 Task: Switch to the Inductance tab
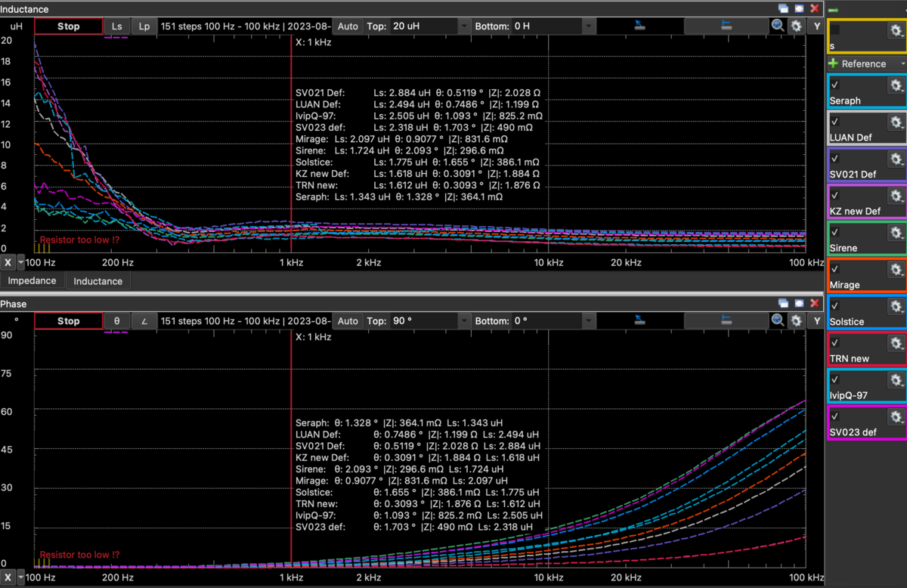[x=98, y=280]
